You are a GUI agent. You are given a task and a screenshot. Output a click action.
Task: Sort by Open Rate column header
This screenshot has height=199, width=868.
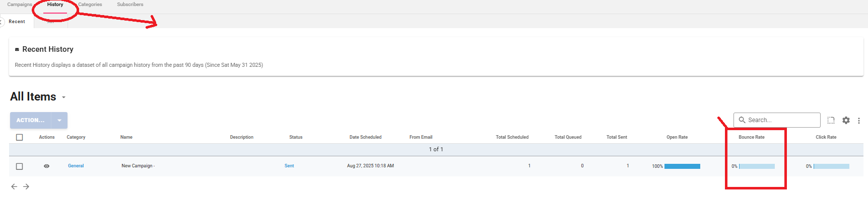677,137
